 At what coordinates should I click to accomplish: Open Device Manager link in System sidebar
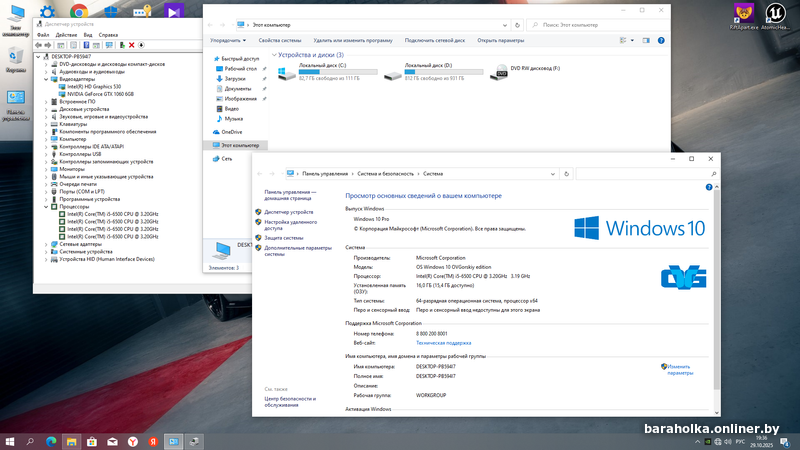coord(289,212)
